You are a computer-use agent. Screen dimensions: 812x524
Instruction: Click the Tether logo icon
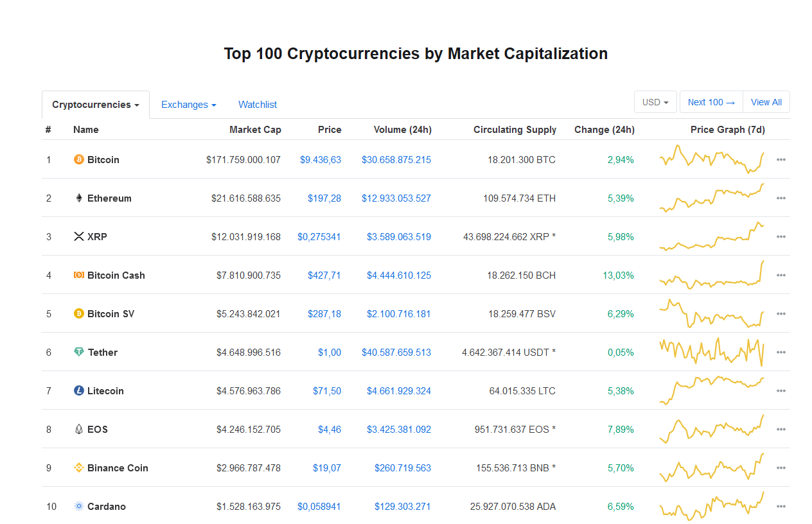pyautogui.click(x=79, y=352)
